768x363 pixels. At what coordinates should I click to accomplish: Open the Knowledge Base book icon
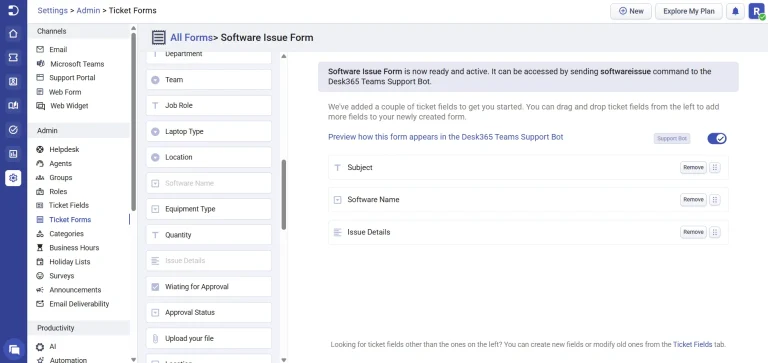[13, 105]
